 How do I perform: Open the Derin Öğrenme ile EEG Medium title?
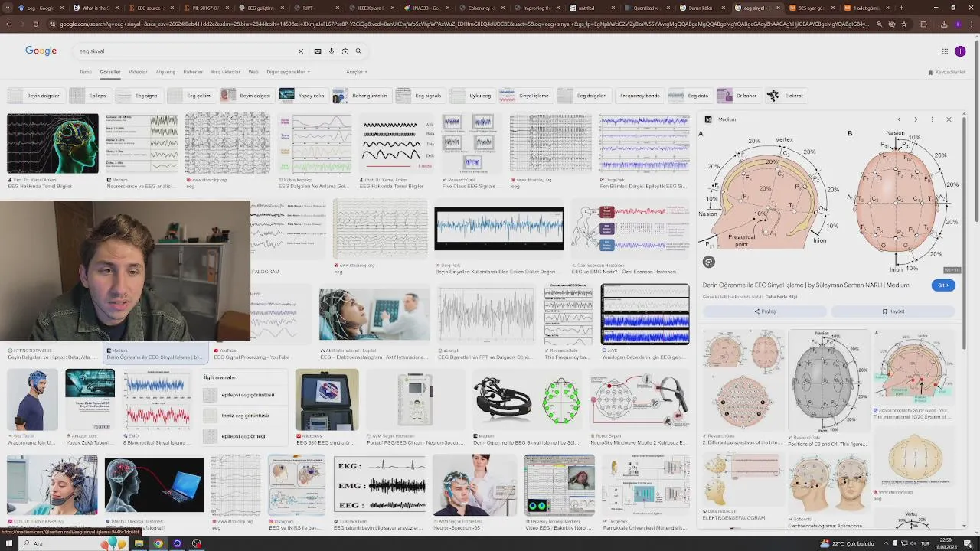coord(805,285)
